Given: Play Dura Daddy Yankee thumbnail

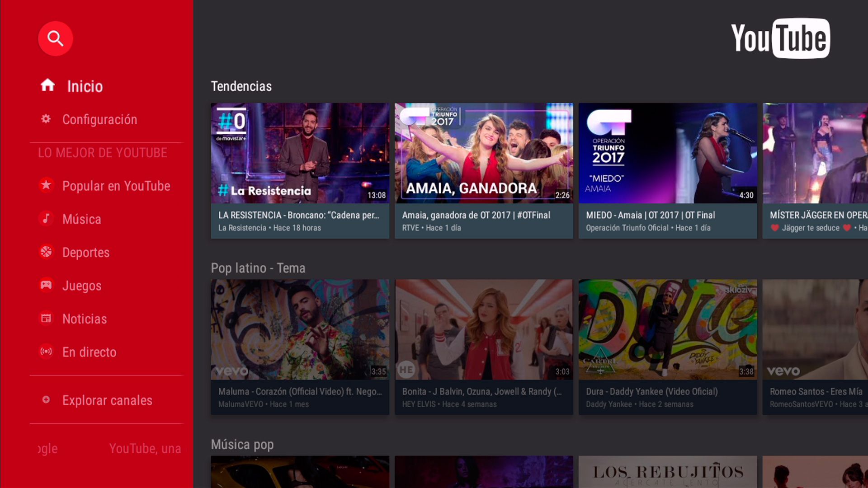Looking at the screenshot, I should 668,329.
